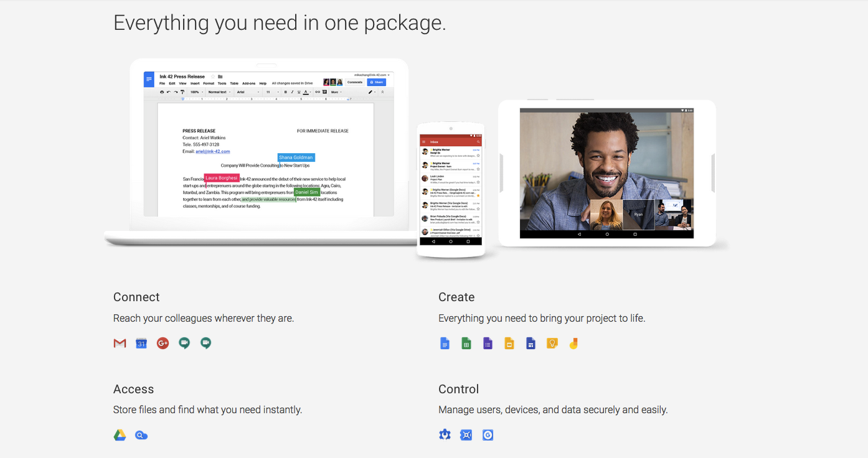Click the undo arrow in Docs toolbar

tap(169, 92)
